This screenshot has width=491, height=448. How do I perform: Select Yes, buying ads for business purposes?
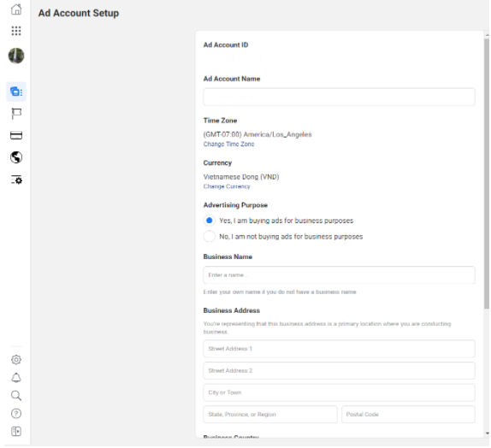(x=210, y=221)
